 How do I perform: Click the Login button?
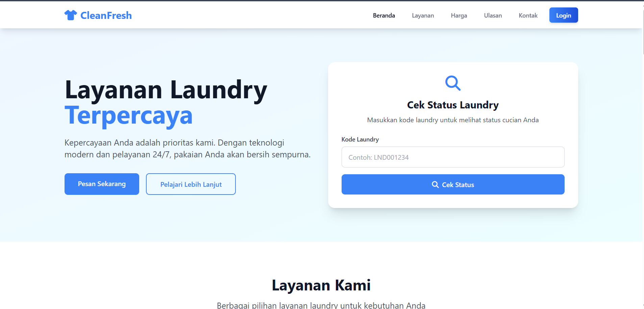pyautogui.click(x=563, y=15)
